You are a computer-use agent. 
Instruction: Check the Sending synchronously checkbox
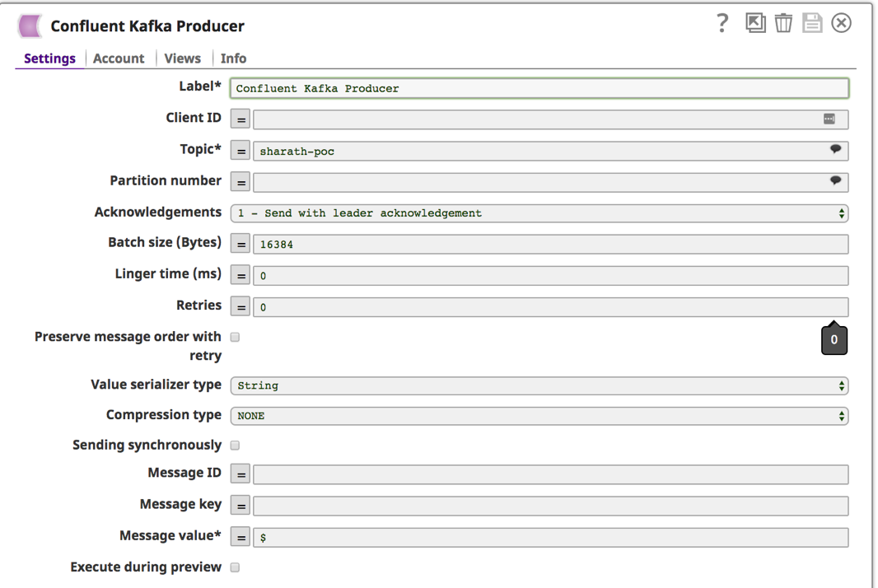[x=236, y=446]
